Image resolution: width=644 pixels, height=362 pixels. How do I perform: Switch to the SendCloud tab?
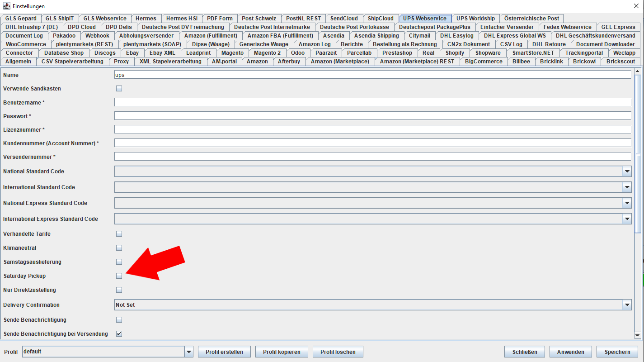(344, 19)
